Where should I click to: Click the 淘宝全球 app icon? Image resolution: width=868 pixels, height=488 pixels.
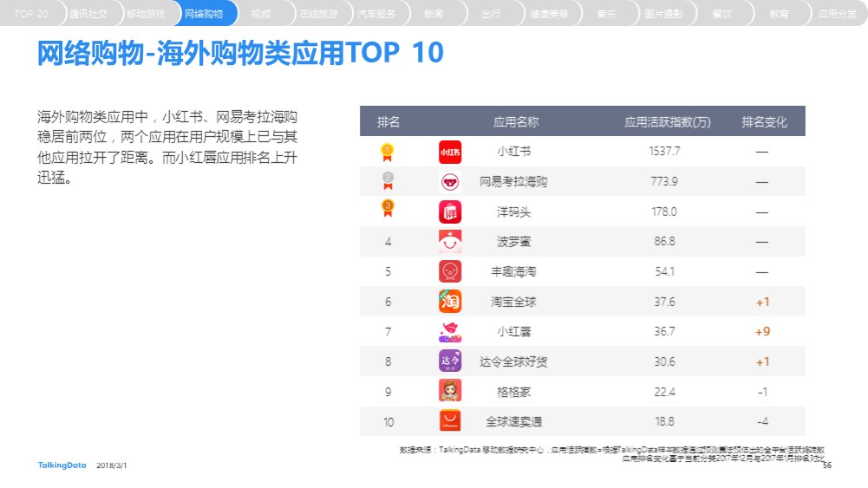(x=450, y=302)
